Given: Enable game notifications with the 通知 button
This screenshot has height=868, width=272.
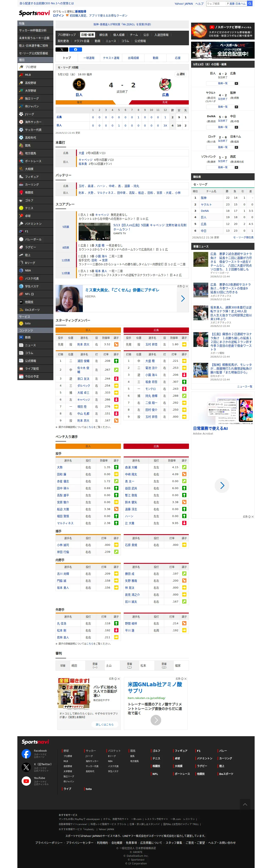Looking at the screenshot, I should point(180,74).
